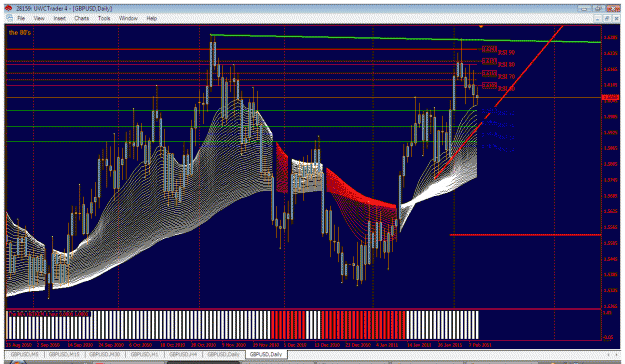Select the RSI 80 level label
The width and height of the screenshot is (625, 364).
[x=507, y=64]
